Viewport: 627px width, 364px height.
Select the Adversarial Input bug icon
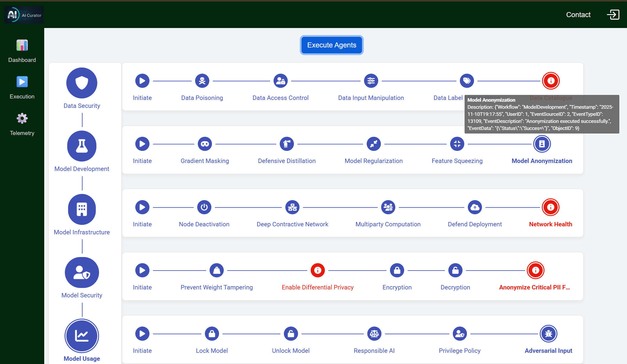[548, 334]
